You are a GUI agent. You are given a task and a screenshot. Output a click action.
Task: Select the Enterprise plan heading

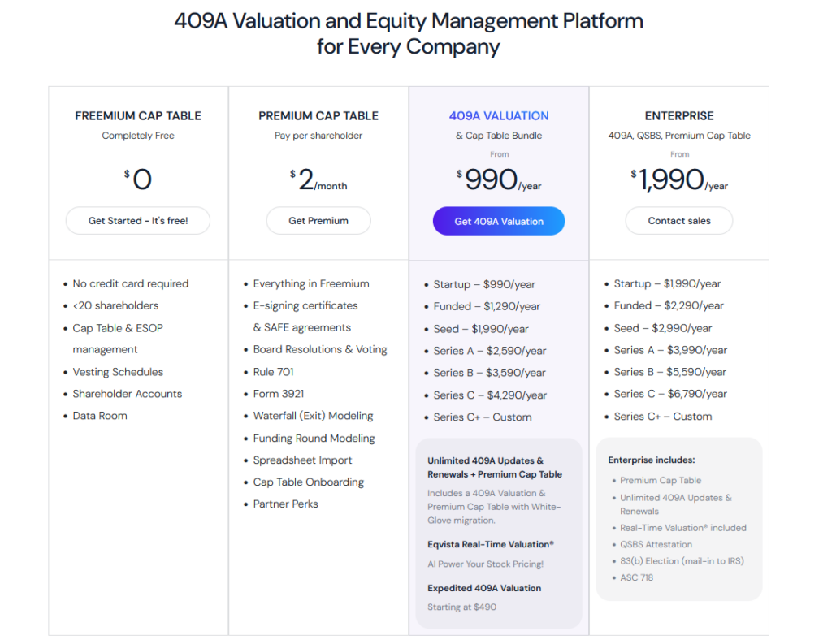(x=679, y=115)
